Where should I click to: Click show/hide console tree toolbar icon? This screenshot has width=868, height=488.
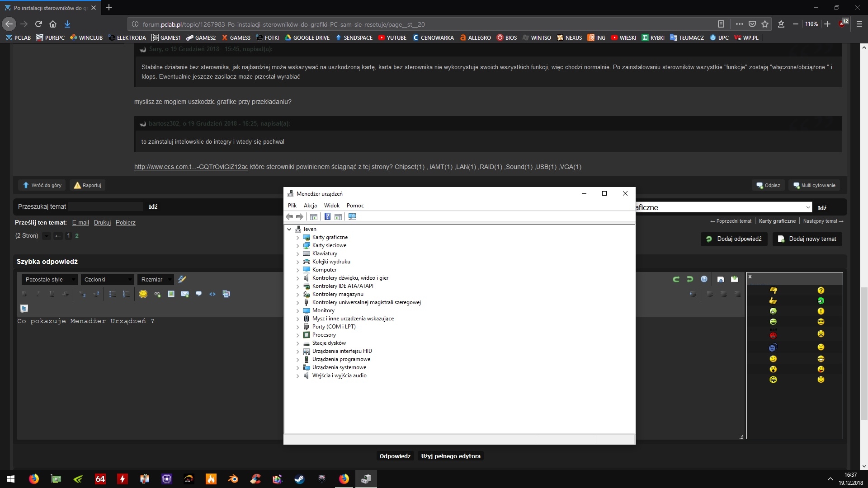coord(314,217)
